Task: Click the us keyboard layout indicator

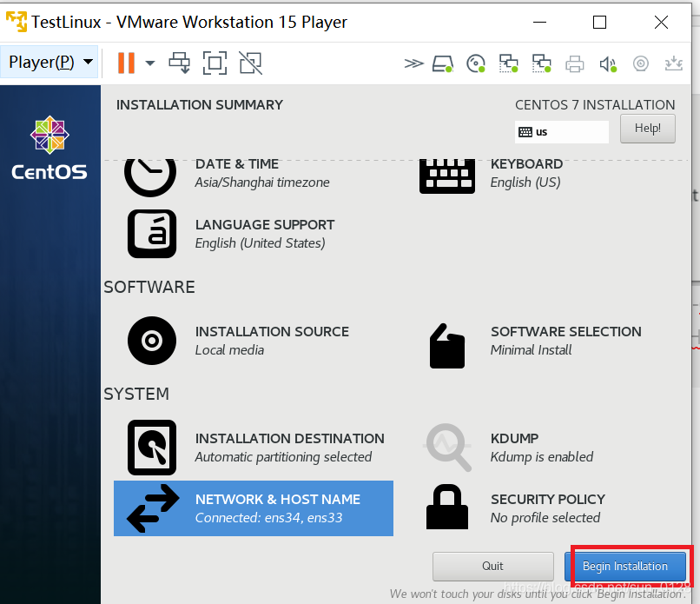Action: click(562, 132)
